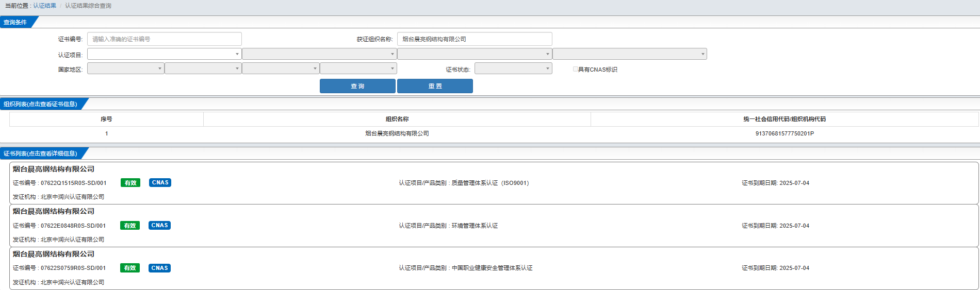This screenshot has width=980, height=290.
Task: Select the 证书列表 section tab
Action: coord(41,153)
